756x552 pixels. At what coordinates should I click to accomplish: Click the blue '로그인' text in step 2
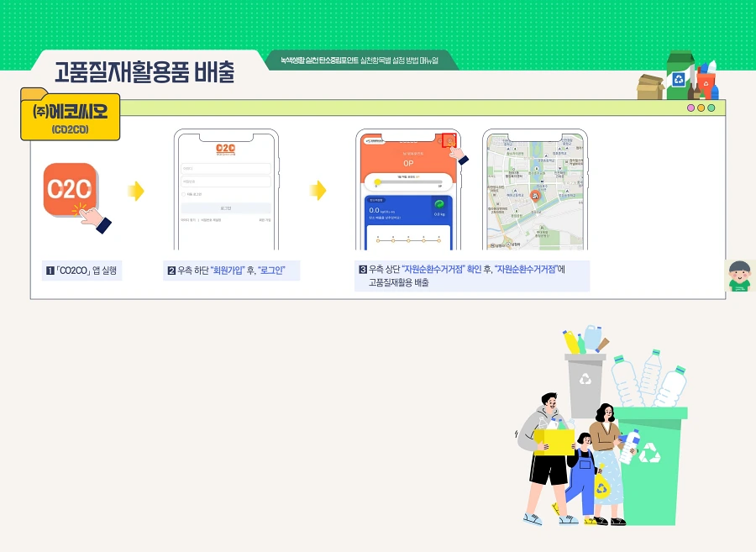point(271,271)
